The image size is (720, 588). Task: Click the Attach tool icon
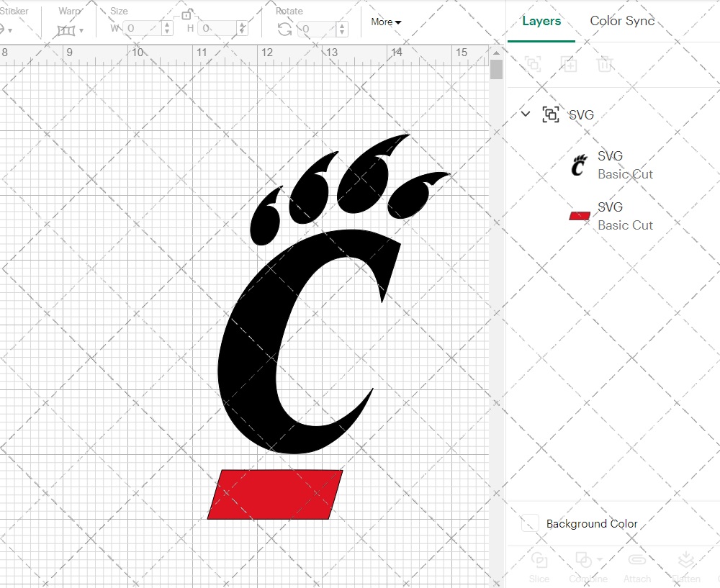(637, 561)
